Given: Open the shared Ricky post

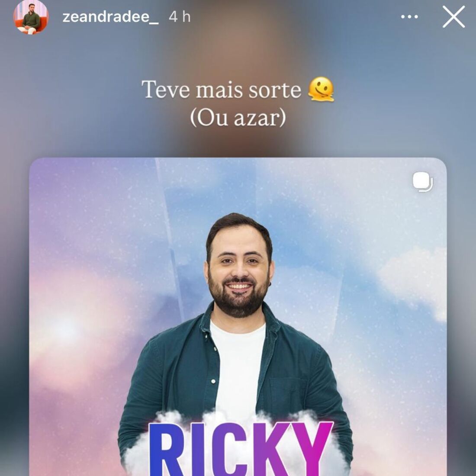Looking at the screenshot, I should [238, 317].
